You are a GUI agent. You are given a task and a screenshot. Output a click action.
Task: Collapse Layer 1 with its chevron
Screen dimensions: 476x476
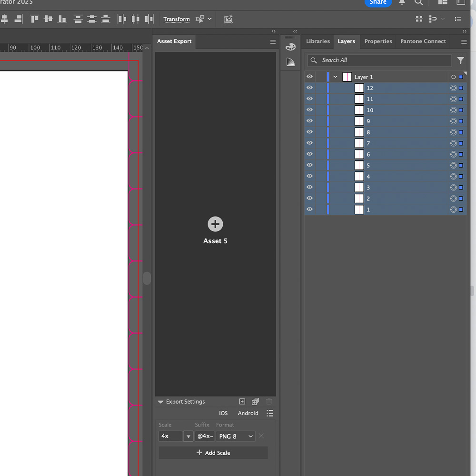pos(335,77)
